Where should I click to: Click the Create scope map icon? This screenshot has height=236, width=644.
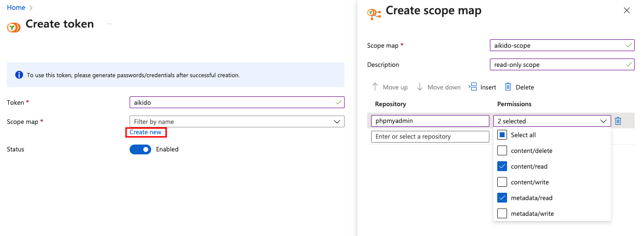click(374, 14)
